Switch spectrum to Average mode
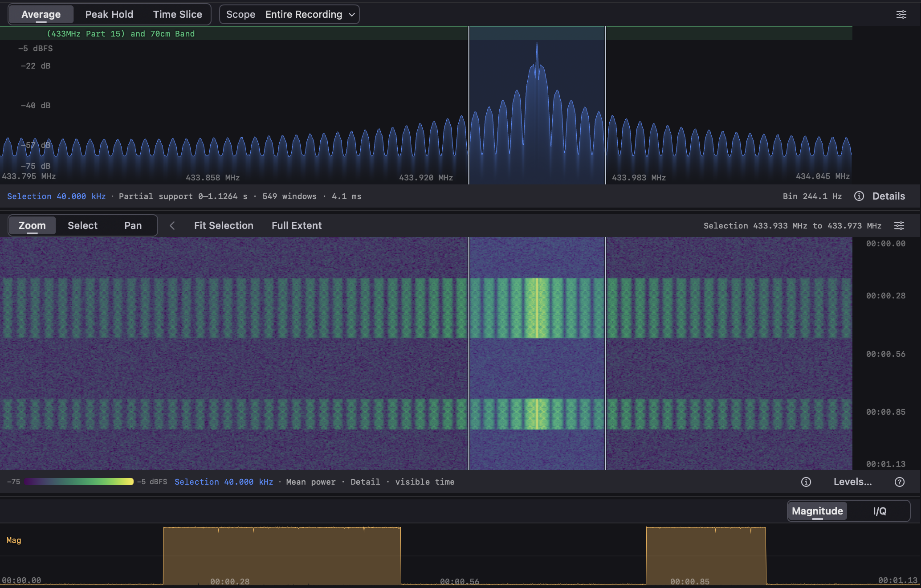This screenshot has height=588, width=921. click(x=41, y=14)
